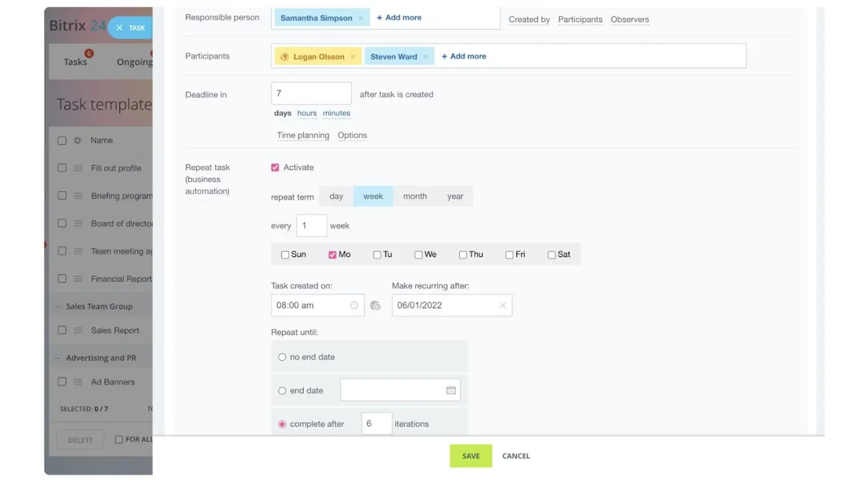Click the timezone icon beside time field

click(x=375, y=305)
